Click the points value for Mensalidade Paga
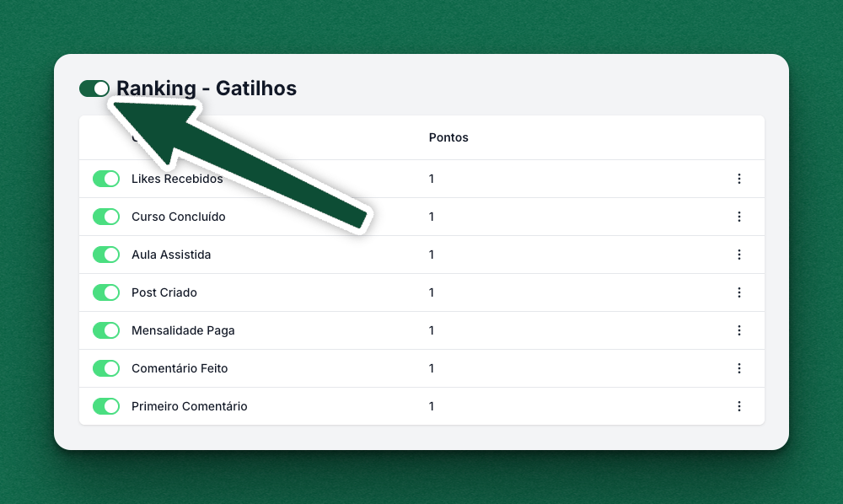The width and height of the screenshot is (843, 504). [x=432, y=330]
